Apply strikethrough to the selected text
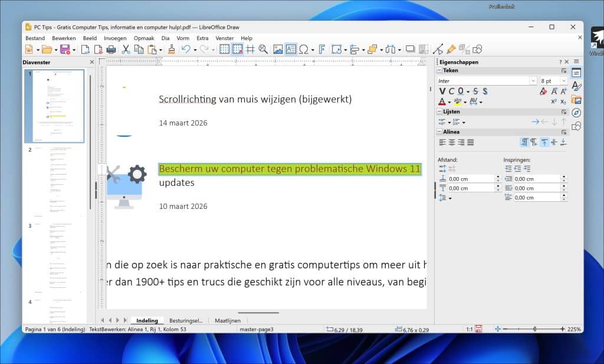The height and width of the screenshot is (364, 604). pos(476,91)
